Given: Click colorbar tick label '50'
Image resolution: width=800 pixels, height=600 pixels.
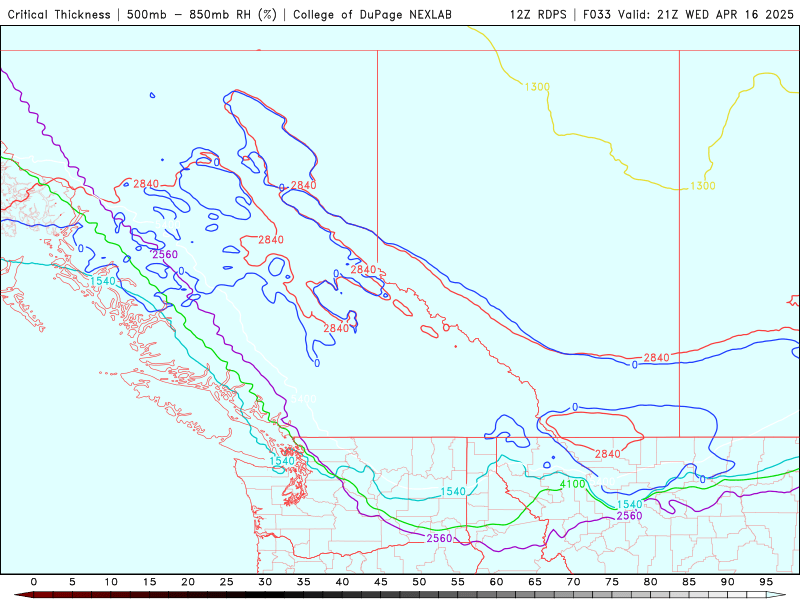Looking at the screenshot, I should click(x=419, y=582).
